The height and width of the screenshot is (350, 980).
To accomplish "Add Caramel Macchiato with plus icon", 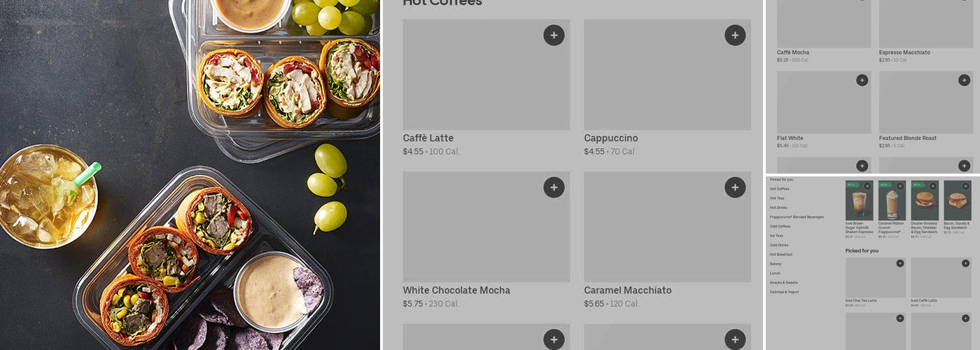I will click(735, 187).
